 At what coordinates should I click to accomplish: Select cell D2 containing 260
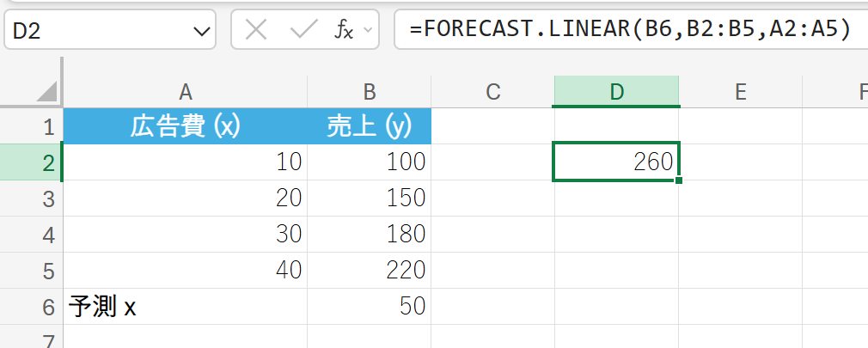(616, 162)
